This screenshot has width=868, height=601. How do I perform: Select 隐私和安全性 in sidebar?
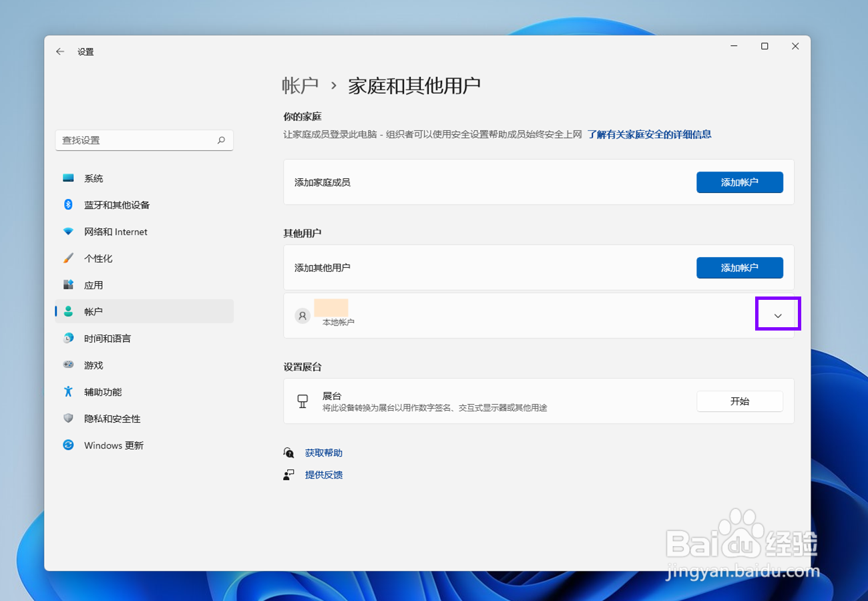click(144, 419)
